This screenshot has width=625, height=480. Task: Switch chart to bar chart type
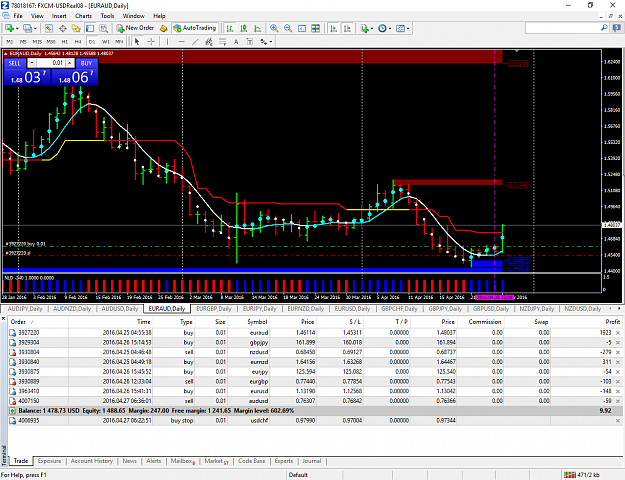[230, 28]
